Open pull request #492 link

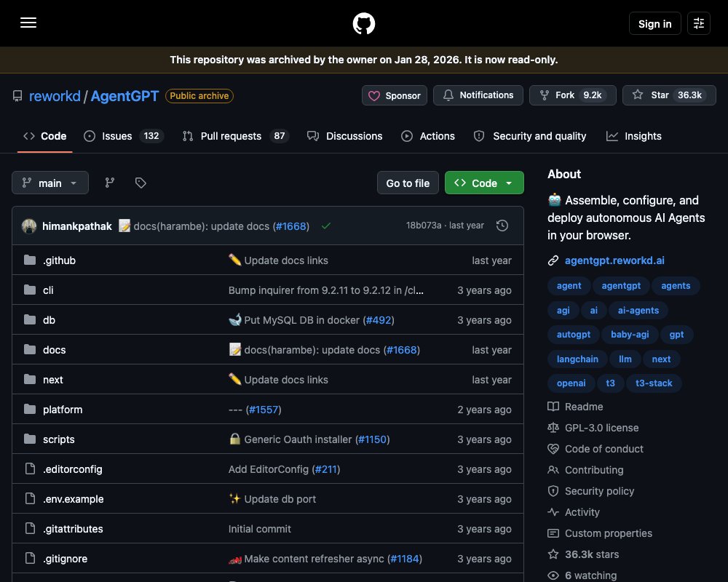point(379,320)
